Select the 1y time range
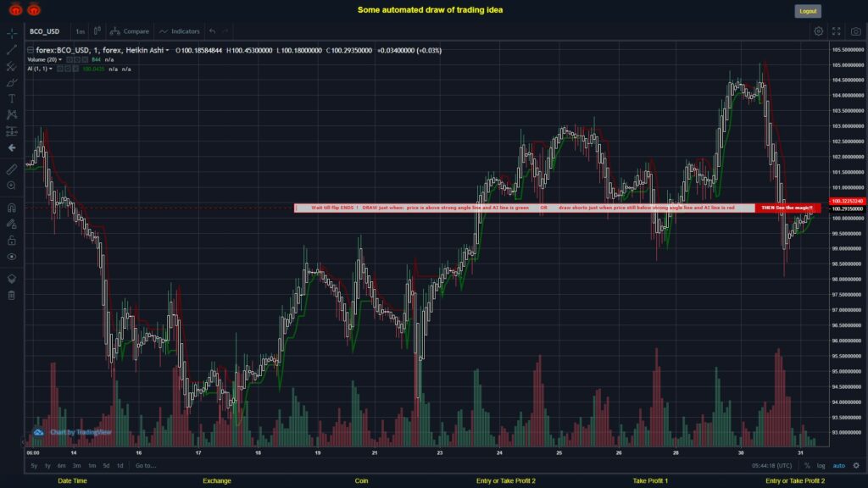 (x=47, y=466)
